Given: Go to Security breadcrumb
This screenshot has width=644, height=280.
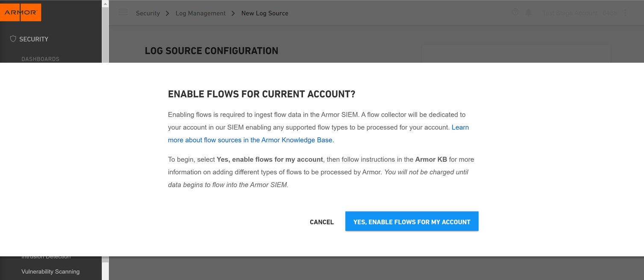Looking at the screenshot, I should click(148, 13).
